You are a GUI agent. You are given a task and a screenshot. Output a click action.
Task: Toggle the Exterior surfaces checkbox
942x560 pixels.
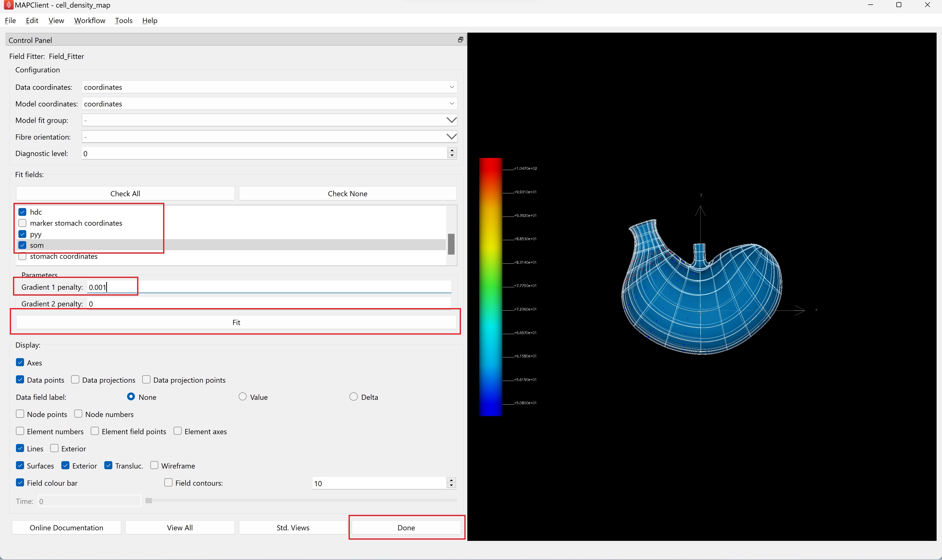65,465
